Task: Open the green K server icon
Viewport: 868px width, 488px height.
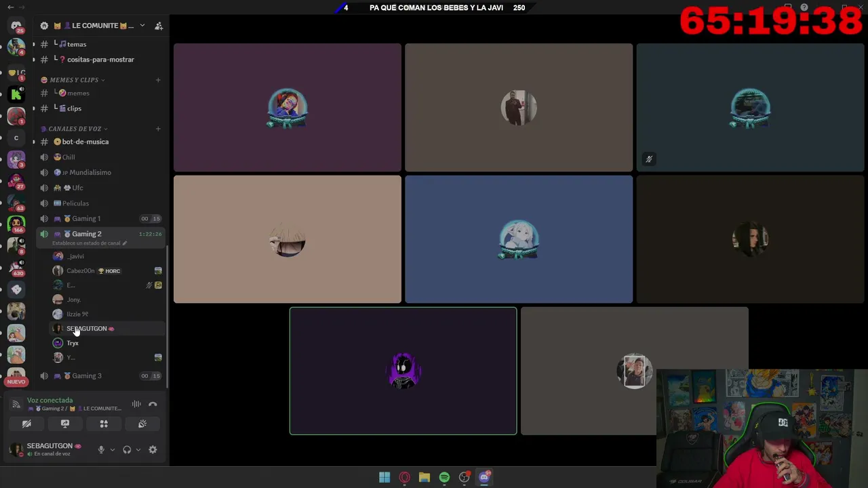Action: (x=16, y=94)
